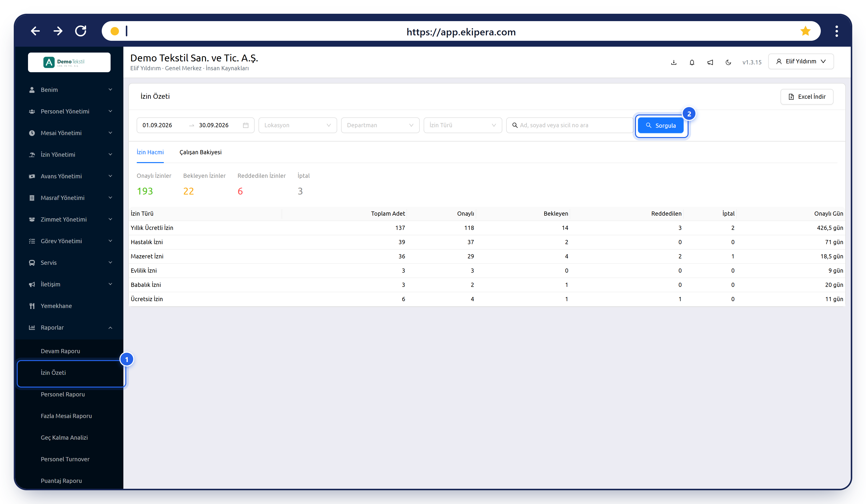Open notifications bell icon
Image resolution: width=866 pixels, height=504 pixels.
coord(692,62)
